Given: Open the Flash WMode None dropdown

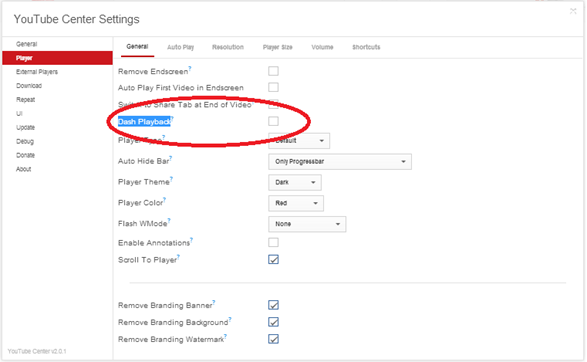Looking at the screenshot, I should pyautogui.click(x=307, y=224).
